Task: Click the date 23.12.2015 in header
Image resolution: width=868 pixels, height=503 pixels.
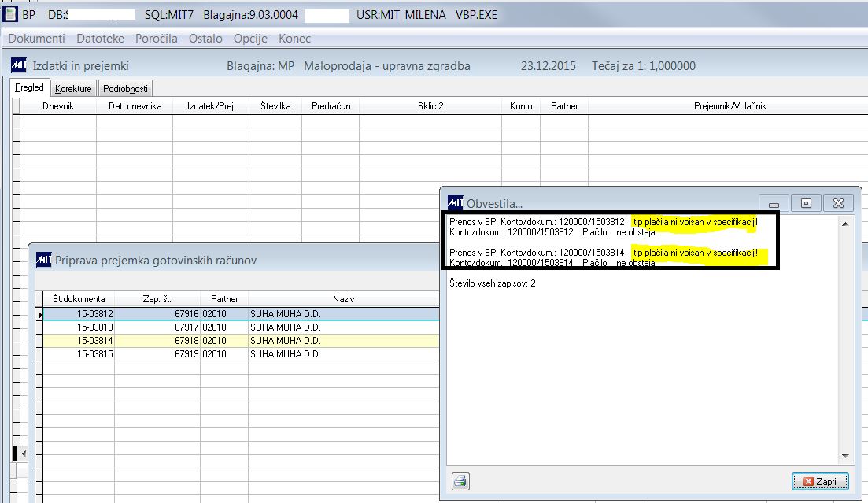Action: point(548,66)
